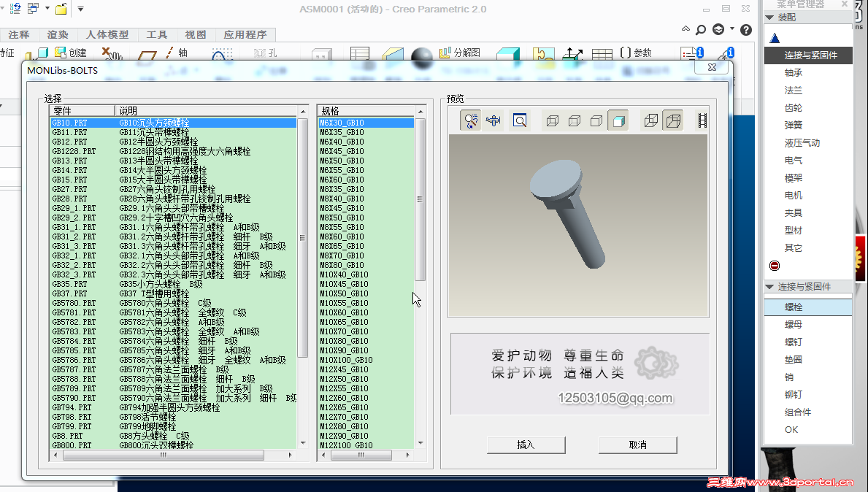The image size is (868, 492).
Task: Click the red stop icon in menu manager
Action: click(775, 266)
